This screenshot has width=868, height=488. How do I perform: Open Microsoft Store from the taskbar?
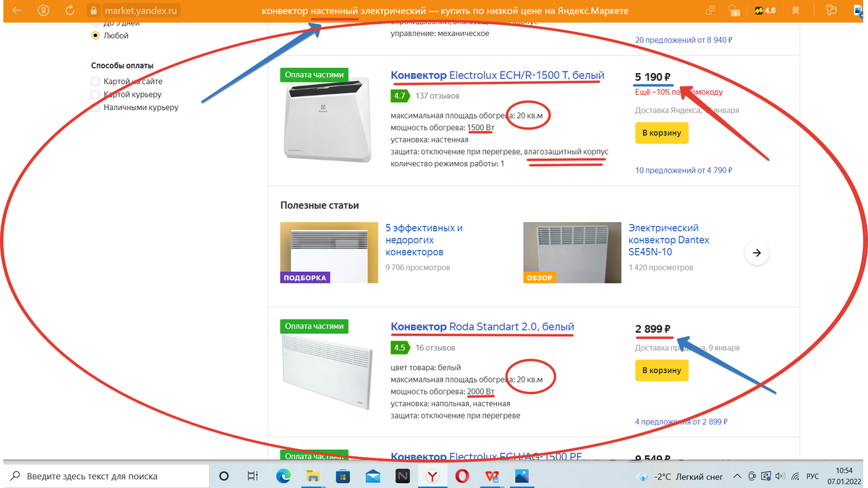coord(343,476)
